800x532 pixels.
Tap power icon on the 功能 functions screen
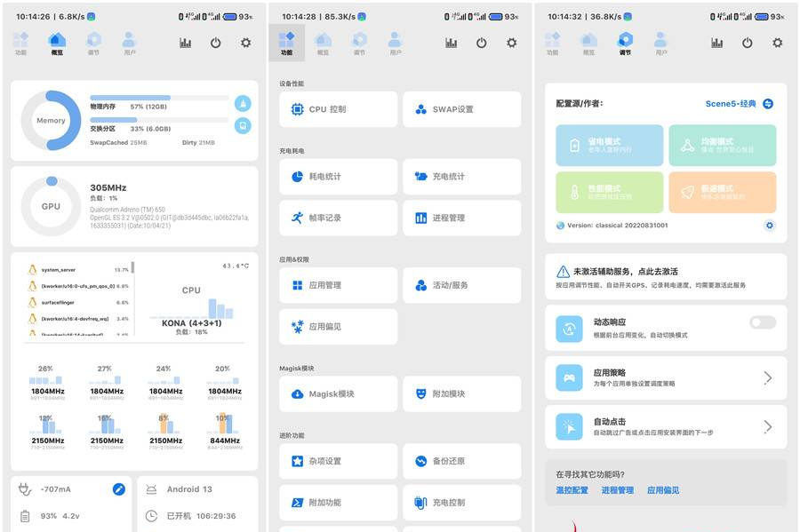tap(482, 43)
